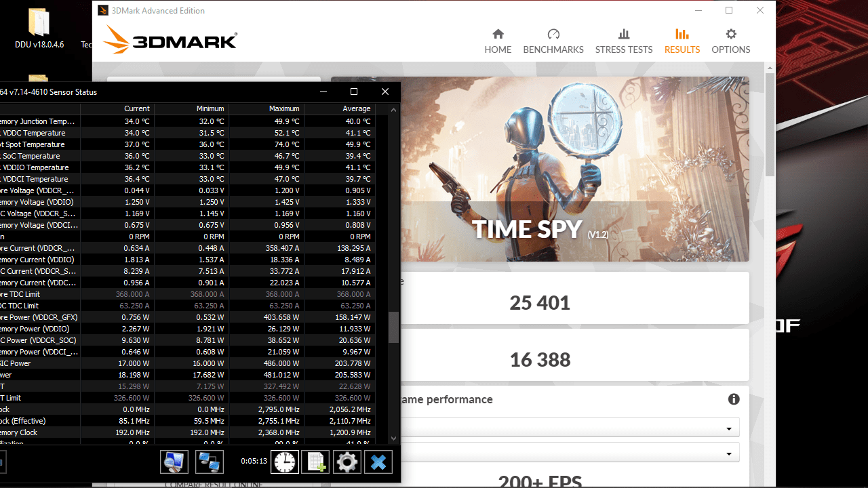868x488 pixels.
Task: Select the SoC Temperature row
Action: click(x=187, y=156)
